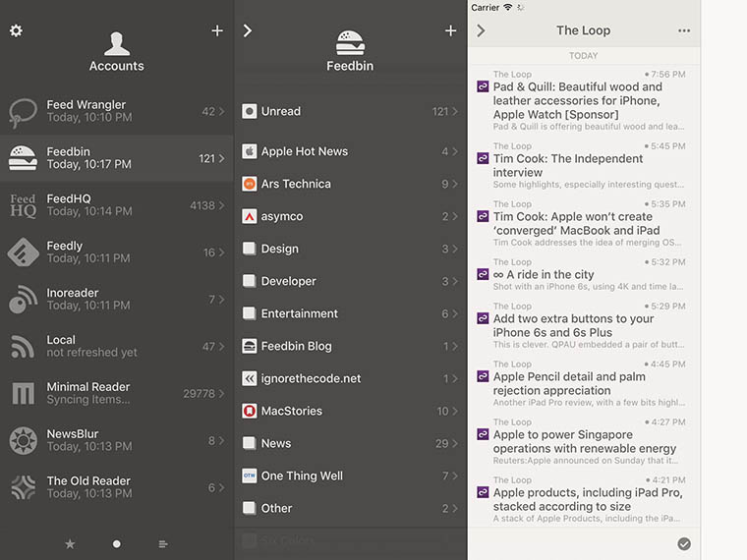Click the Feedbin burger header icon
Viewport: 747px width, 560px height.
click(350, 43)
